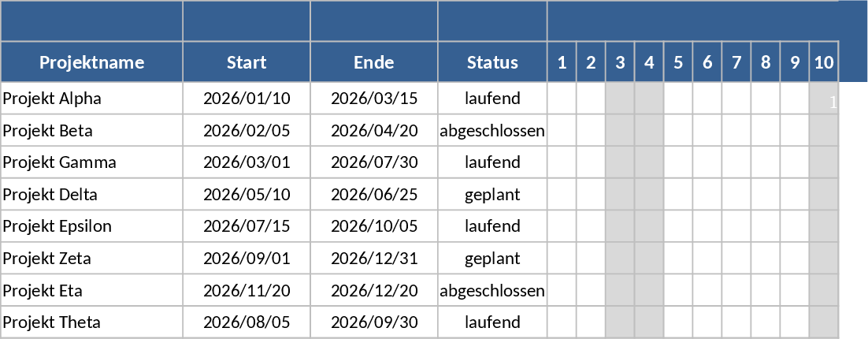Select the Start column header
The width and height of the screenshot is (868, 339).
click(x=247, y=62)
